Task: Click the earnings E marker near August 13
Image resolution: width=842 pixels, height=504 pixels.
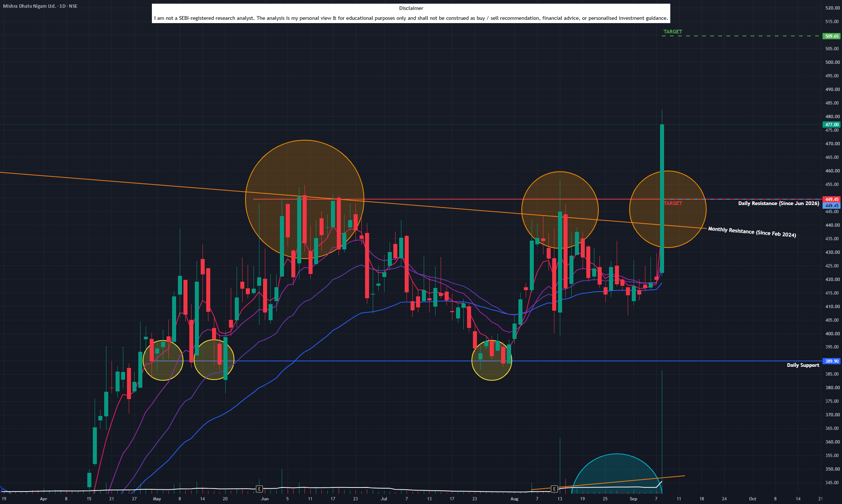Action: click(554, 489)
